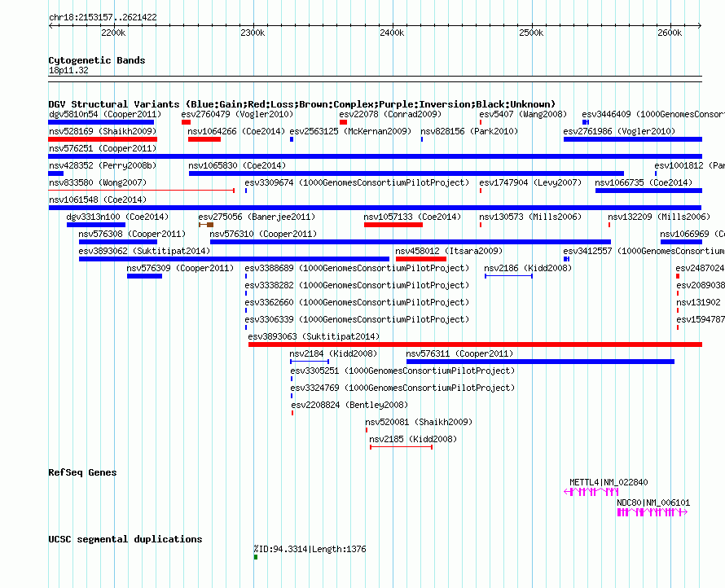The width and height of the screenshot is (725, 588).
Task: Click esv3388689 variant label
Action: tap(357, 268)
